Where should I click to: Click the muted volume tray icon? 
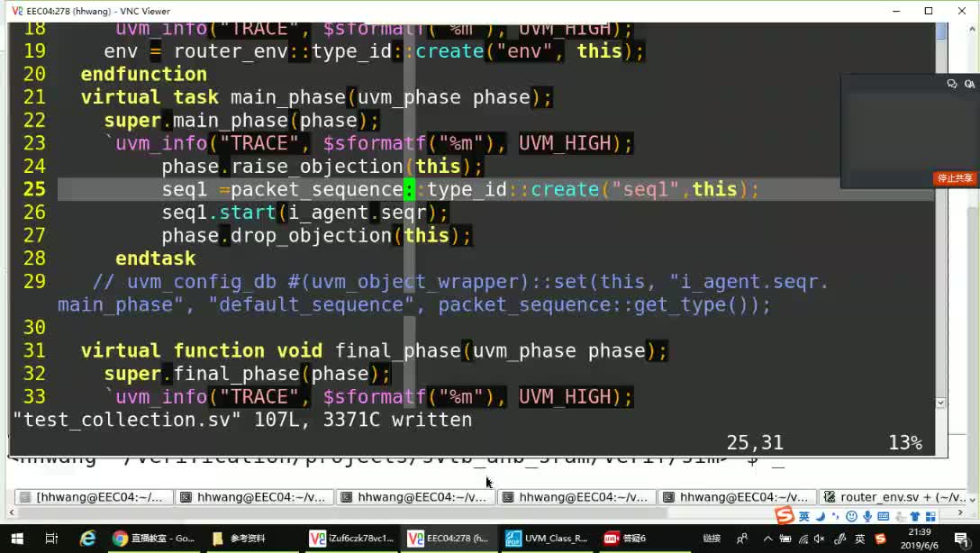[x=820, y=538]
